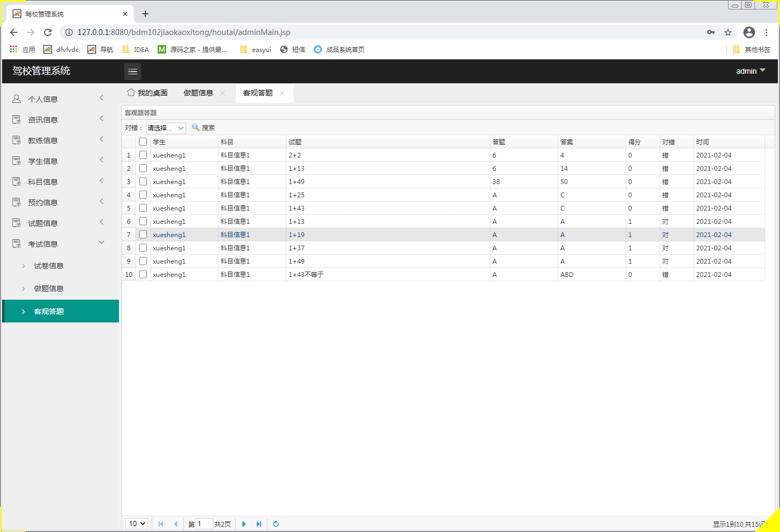Expand the 教练信息 menu chevron
Image resolution: width=780 pixels, height=532 pixels.
tap(101, 139)
